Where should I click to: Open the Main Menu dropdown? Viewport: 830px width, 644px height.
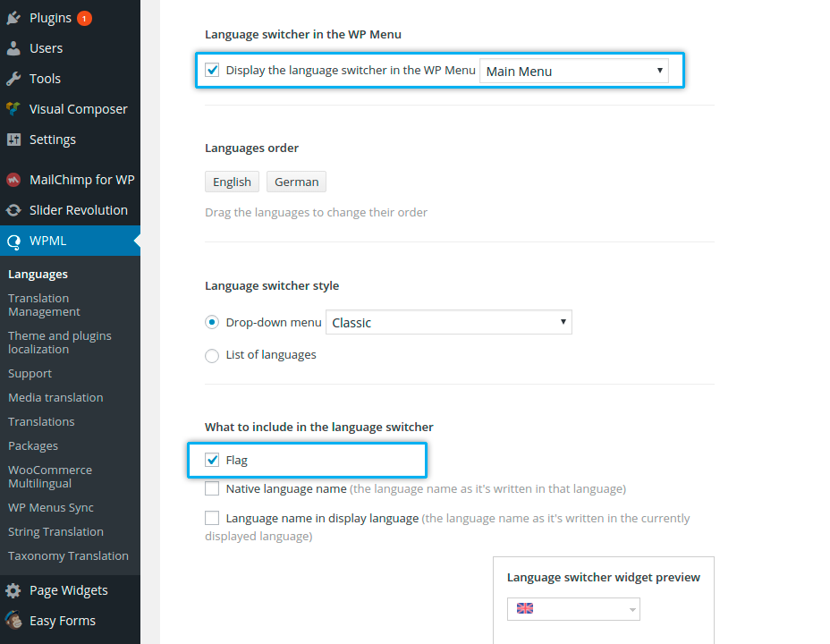(x=574, y=71)
